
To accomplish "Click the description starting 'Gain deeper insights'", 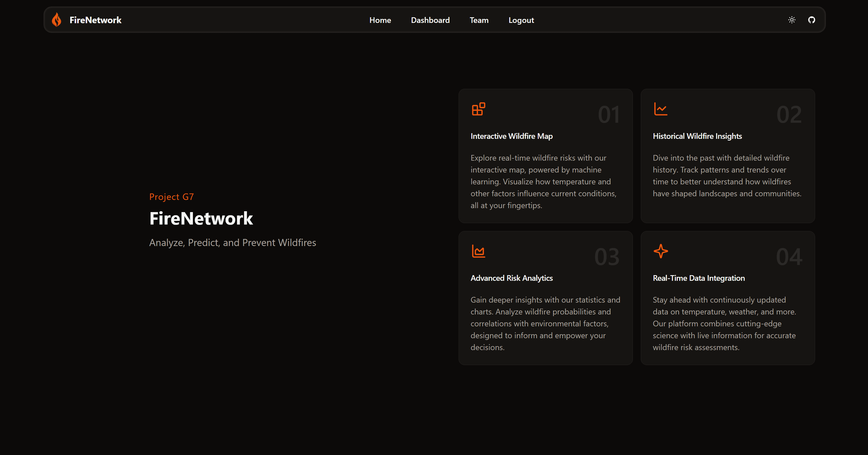I will point(545,323).
